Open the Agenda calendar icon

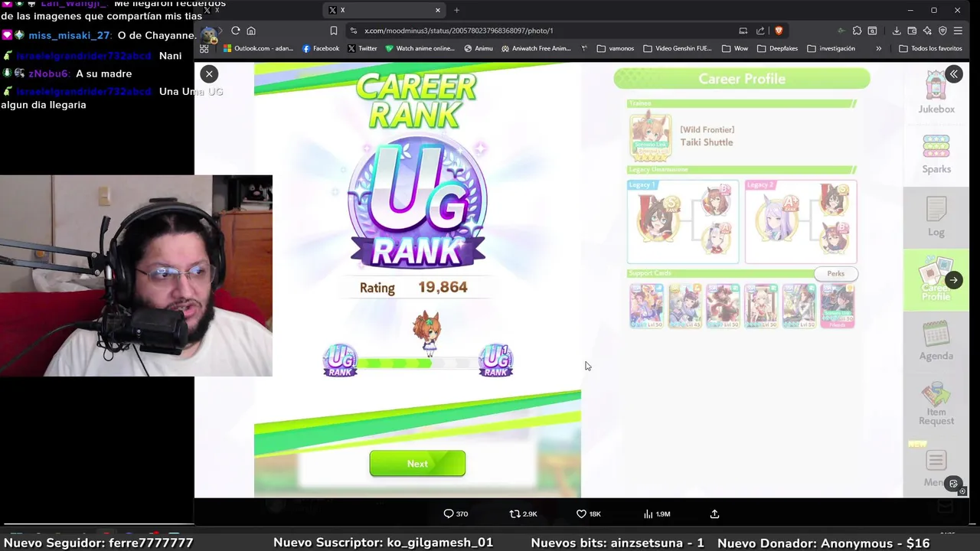click(936, 341)
